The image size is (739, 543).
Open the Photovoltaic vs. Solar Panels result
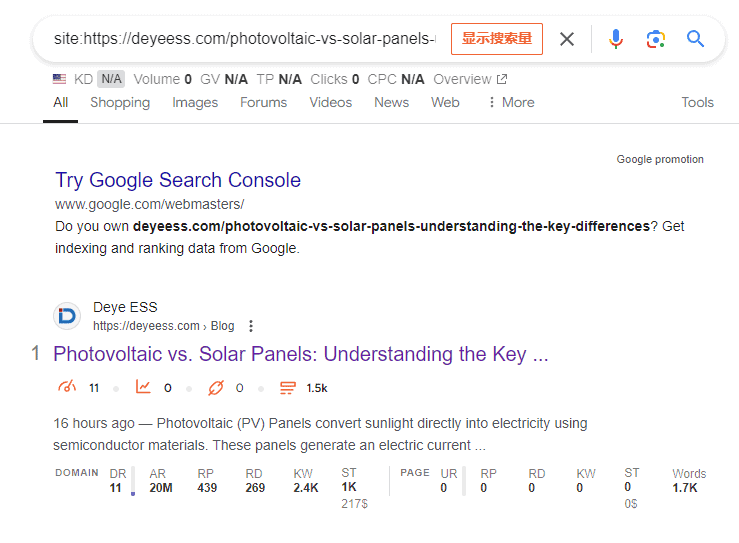(x=300, y=354)
